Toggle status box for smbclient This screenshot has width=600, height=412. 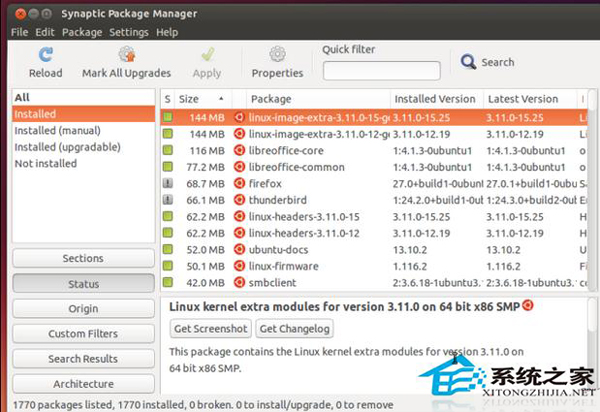coord(168,282)
